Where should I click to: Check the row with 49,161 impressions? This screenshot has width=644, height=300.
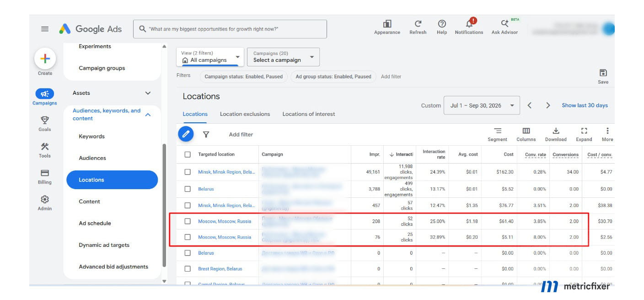(x=188, y=172)
